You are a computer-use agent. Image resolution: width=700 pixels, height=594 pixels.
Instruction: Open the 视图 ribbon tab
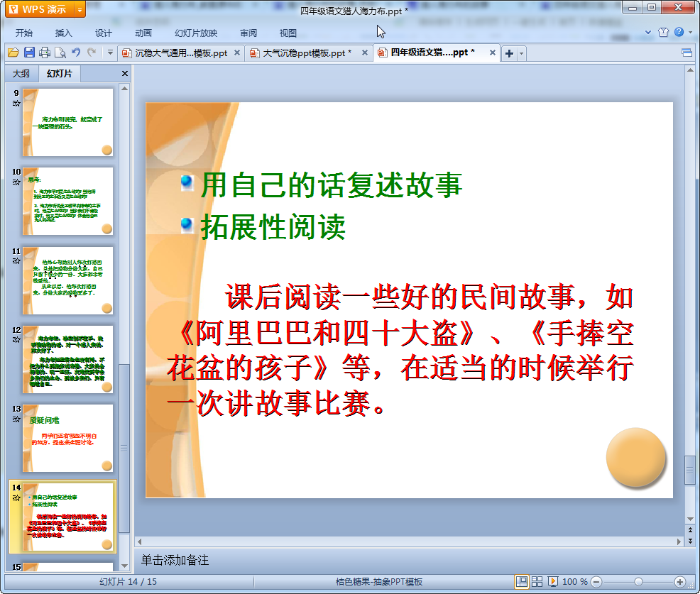[288, 33]
